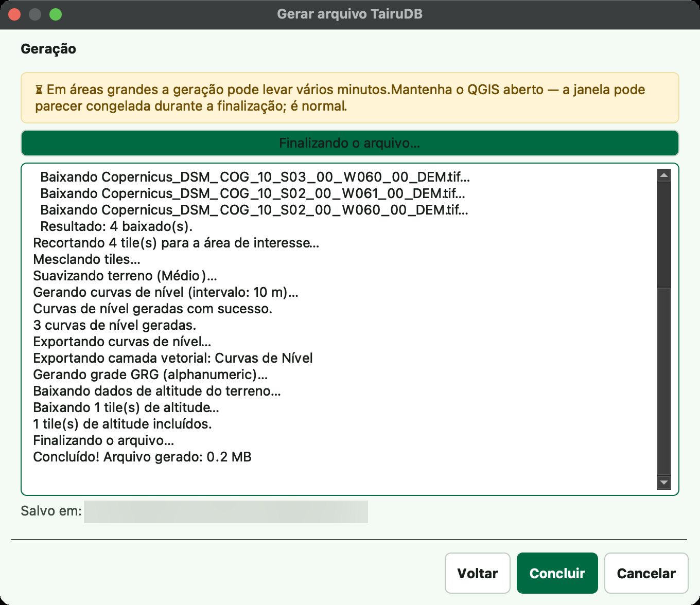700x605 pixels.
Task: Click the 'Salvo em' path field
Action: [226, 511]
